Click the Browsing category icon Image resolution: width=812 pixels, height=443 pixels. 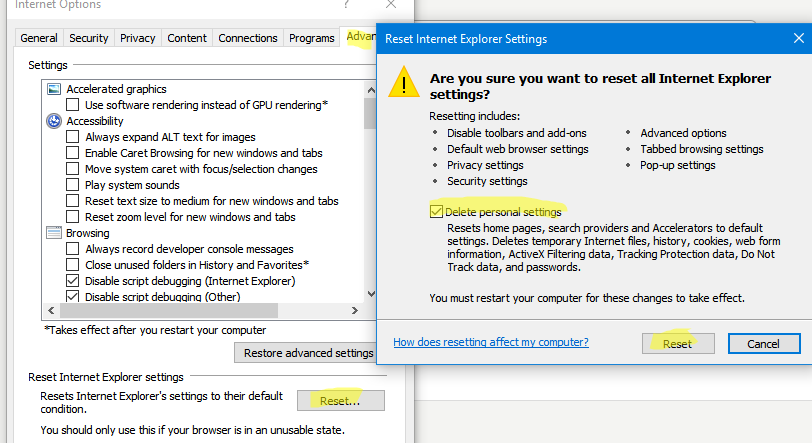click(55, 233)
